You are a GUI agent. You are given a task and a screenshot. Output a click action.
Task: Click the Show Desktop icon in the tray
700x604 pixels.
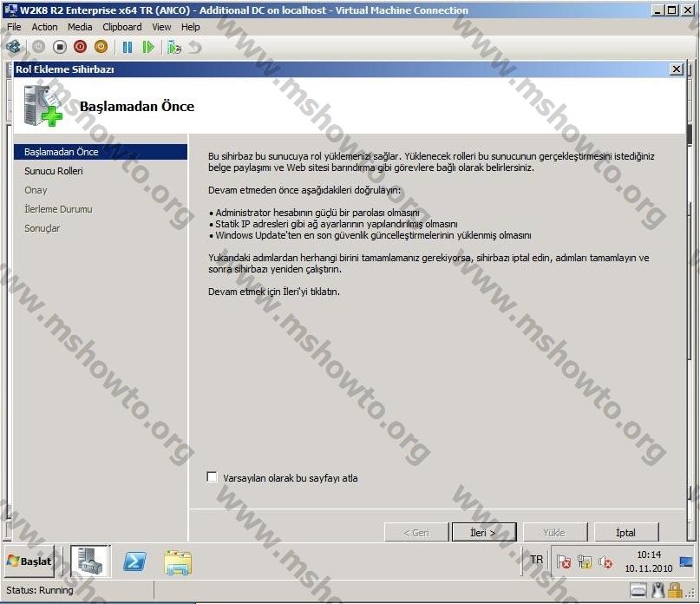pos(686,561)
